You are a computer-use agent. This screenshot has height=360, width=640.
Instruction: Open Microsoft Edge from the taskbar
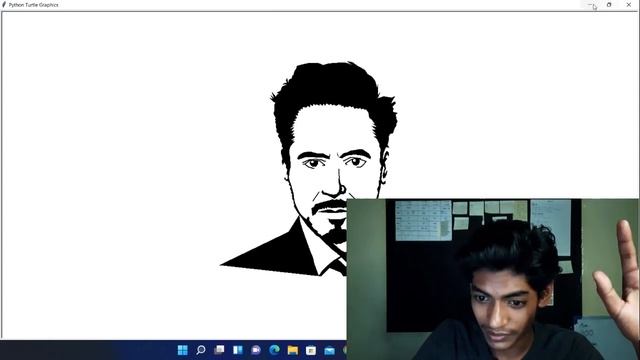[x=274, y=350]
